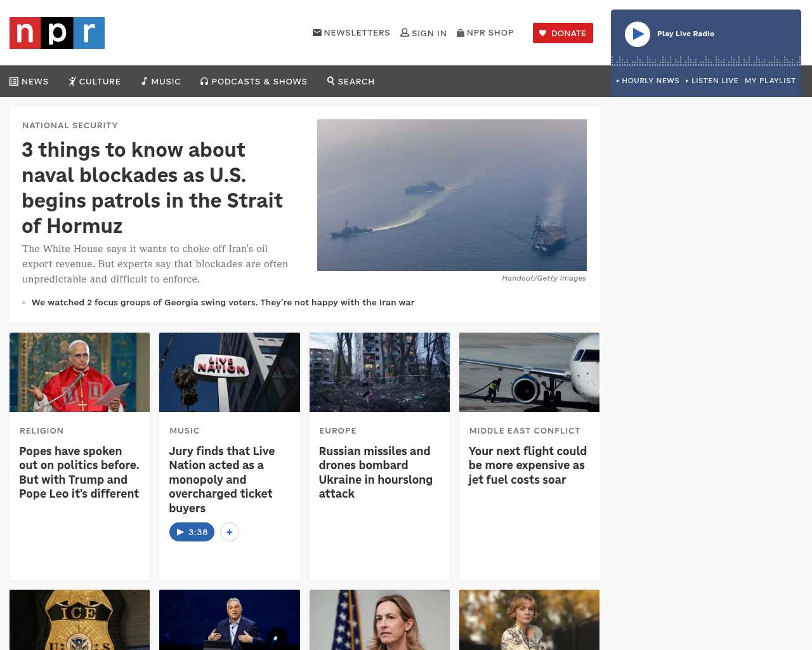Open My Playlist in the player
812x650 pixels.
770,81
